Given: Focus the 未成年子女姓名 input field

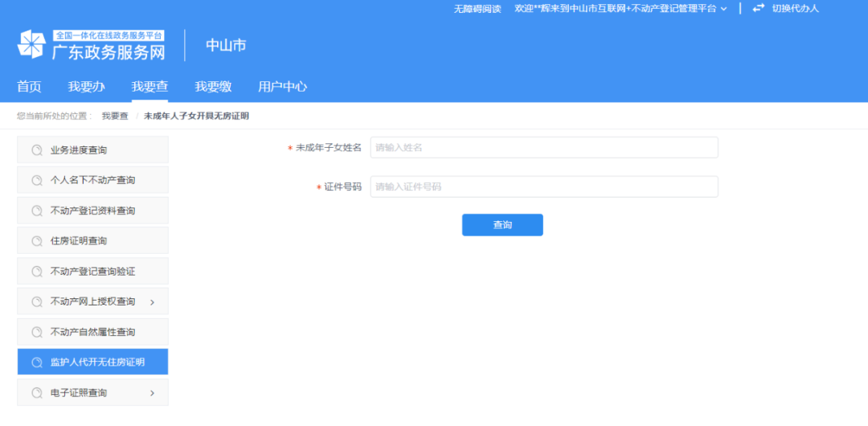Looking at the screenshot, I should pyautogui.click(x=544, y=147).
